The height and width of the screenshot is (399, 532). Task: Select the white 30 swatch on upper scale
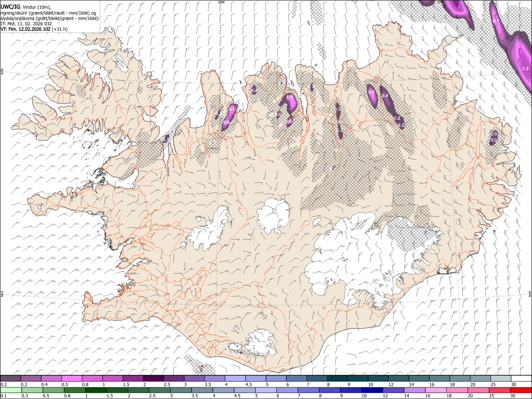pyautogui.click(x=521, y=378)
